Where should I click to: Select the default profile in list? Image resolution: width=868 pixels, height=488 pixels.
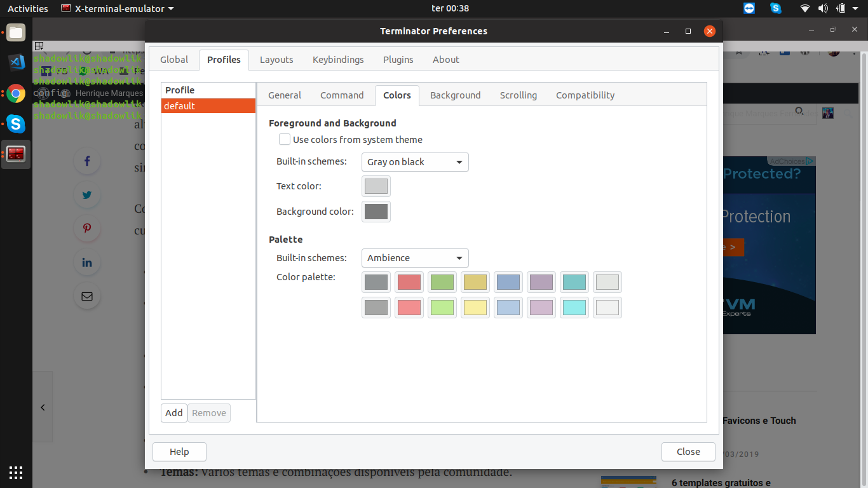[208, 106]
